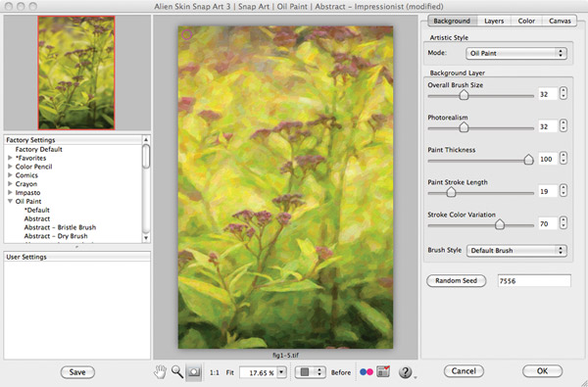This screenshot has height=387, width=588.
Task: Expand the Crayon preset group
Action: pos(10,184)
